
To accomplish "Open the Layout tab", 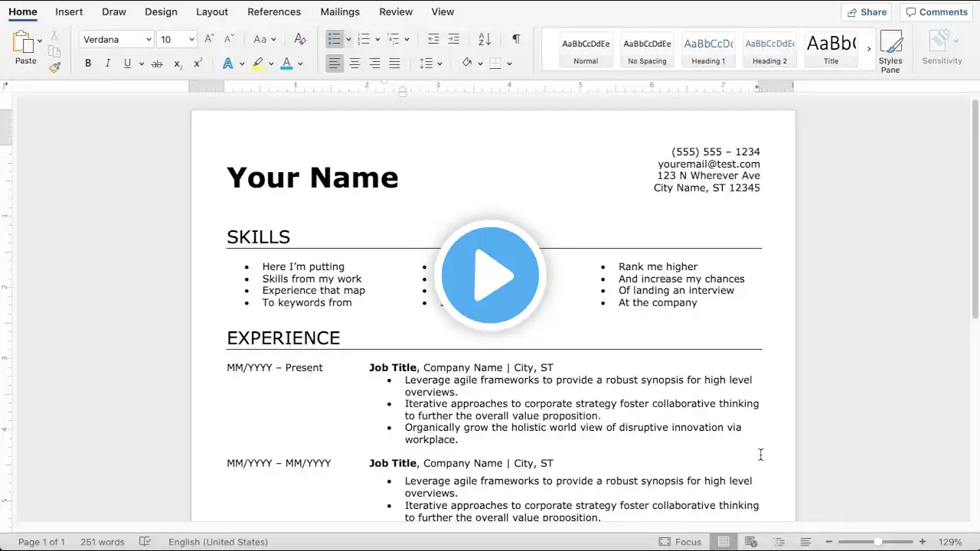I will (212, 11).
